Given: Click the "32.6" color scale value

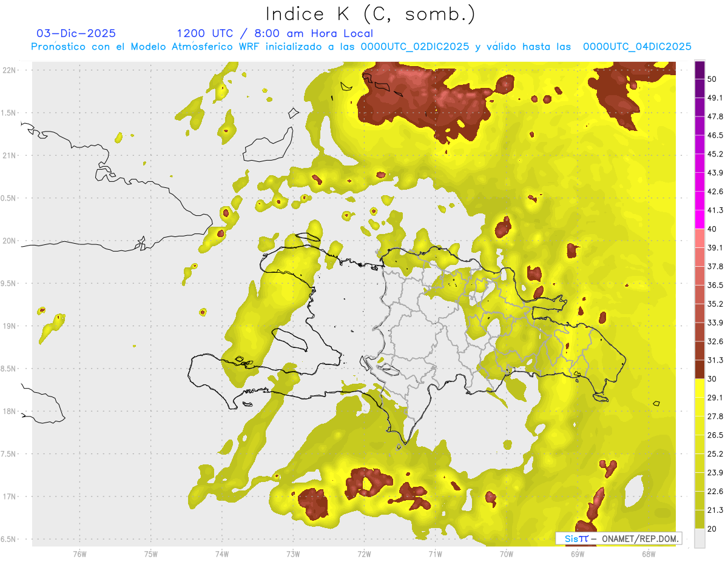Looking at the screenshot, I should click(x=715, y=341).
